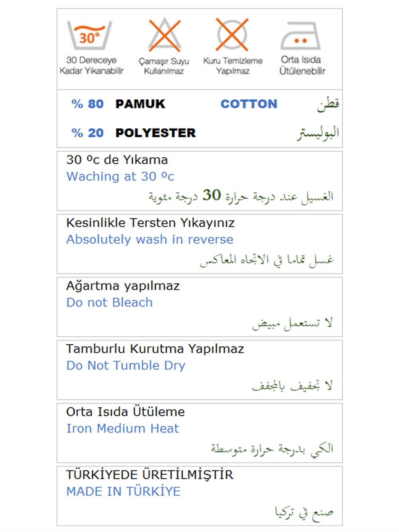Screen dimensions: 399x532
Task: Click the 'Kuru Temizleme Yapılmaz' caption
Action: pos(233,66)
